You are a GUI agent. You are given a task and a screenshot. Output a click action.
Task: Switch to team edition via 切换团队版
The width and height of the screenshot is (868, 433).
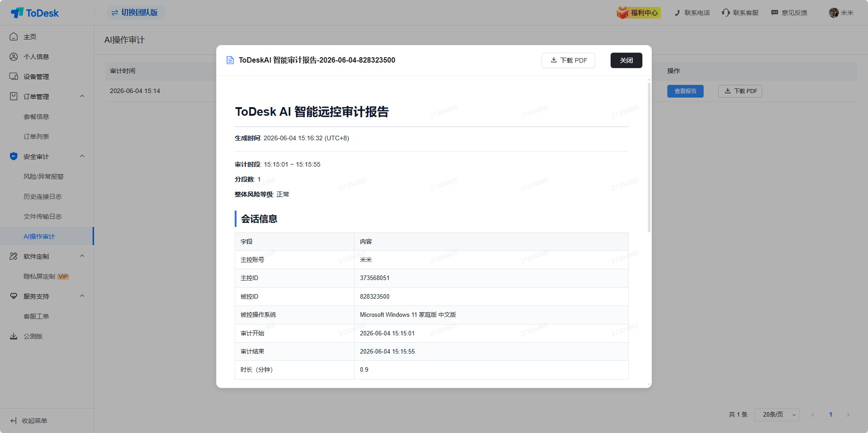pyautogui.click(x=136, y=13)
